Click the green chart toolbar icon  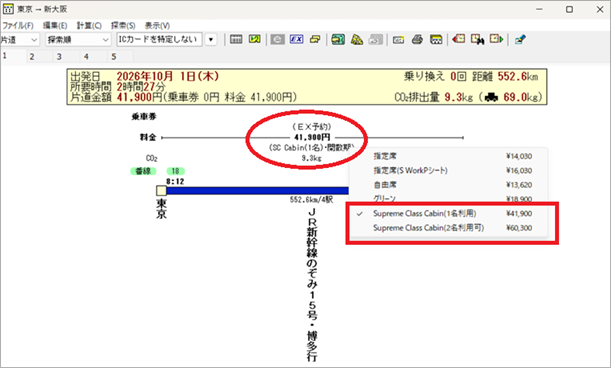click(x=254, y=39)
